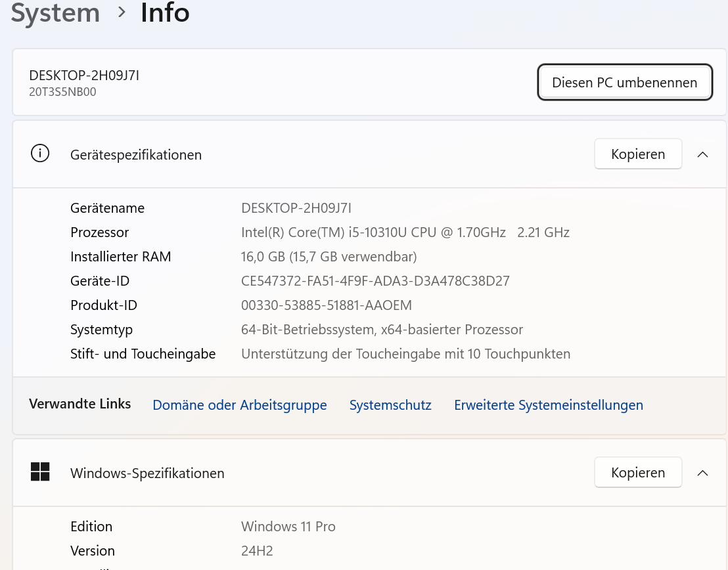728x570 pixels.
Task: Open the Systemschutz link
Action: click(x=390, y=405)
